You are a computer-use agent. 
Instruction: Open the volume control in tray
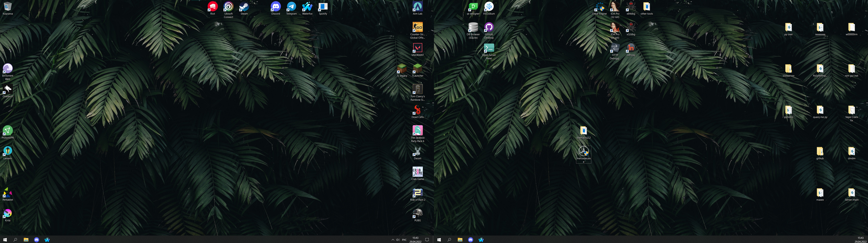point(398,240)
